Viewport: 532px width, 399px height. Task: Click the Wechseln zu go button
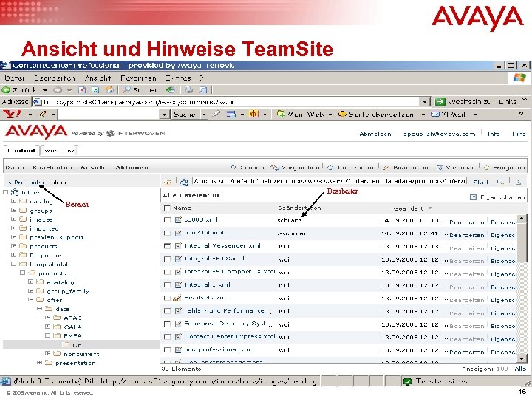pos(463,102)
